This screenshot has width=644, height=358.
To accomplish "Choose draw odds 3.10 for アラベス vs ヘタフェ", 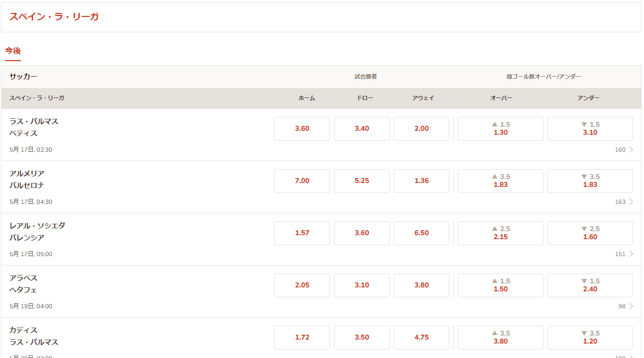I will (362, 285).
